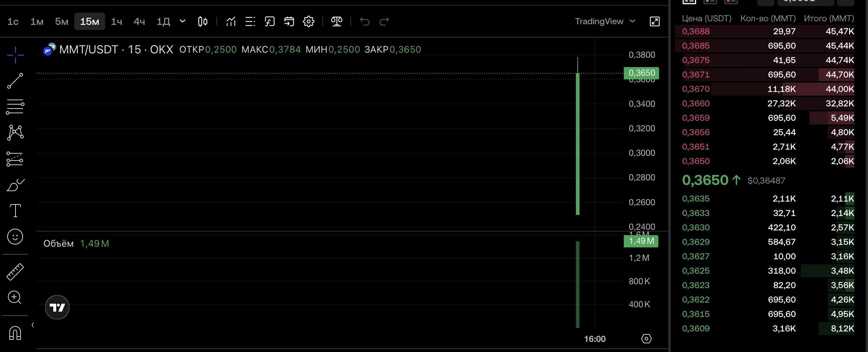
Task: Switch order book to sell orders only view
Action: click(x=731, y=3)
